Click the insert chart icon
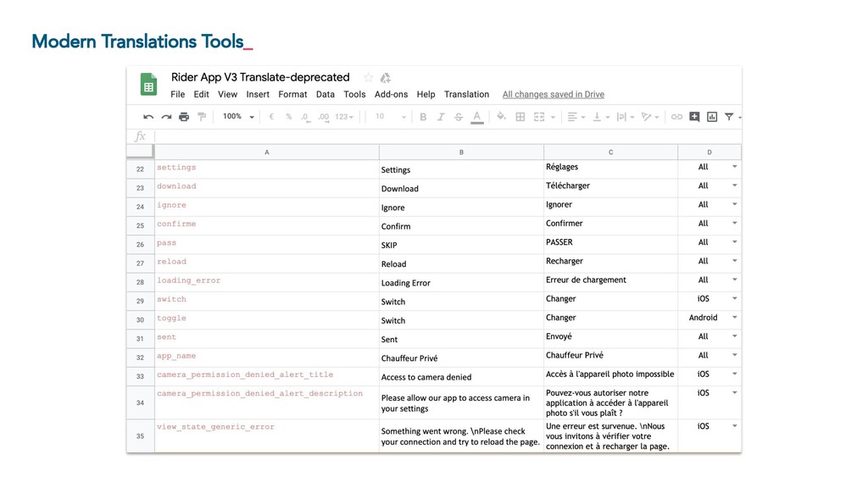Image resolution: width=868 pixels, height=488 pixels. [x=712, y=117]
